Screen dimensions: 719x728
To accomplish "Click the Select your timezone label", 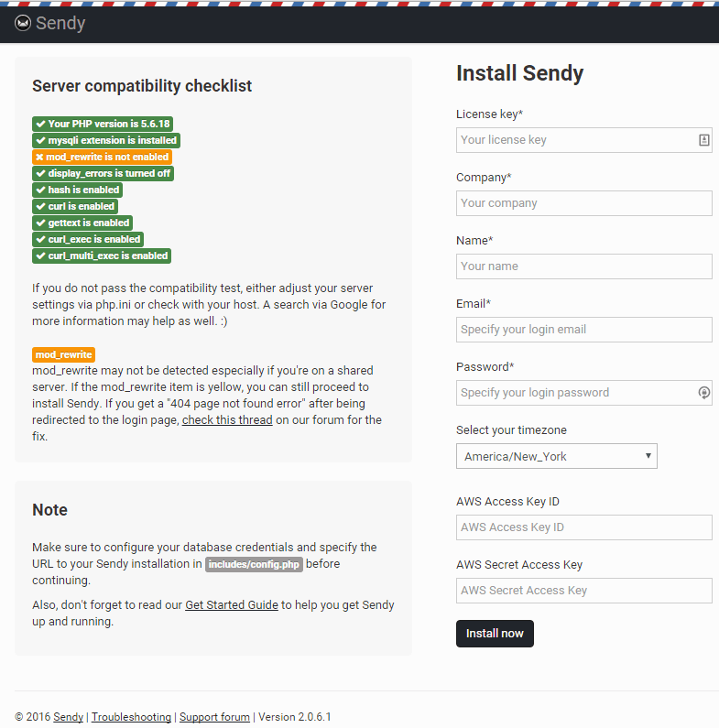I will [x=511, y=429].
